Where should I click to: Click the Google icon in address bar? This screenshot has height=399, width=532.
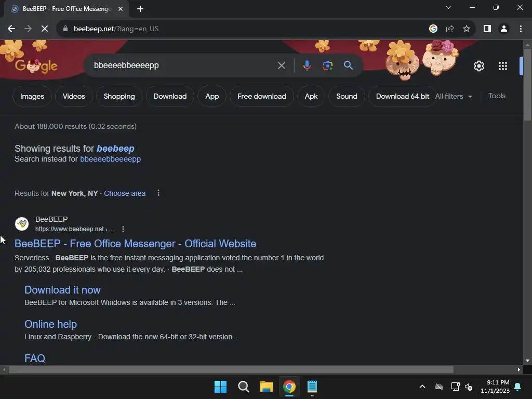coord(433,29)
